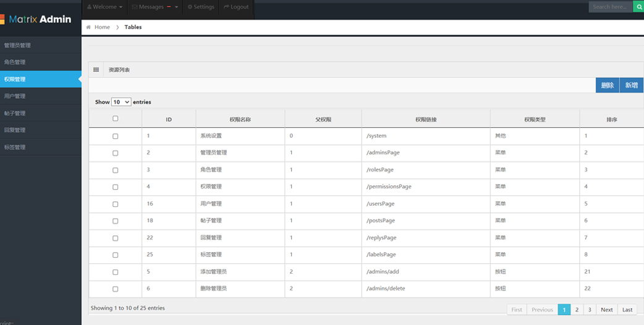
Task: Go to page 2 of the table
Action: 577,310
